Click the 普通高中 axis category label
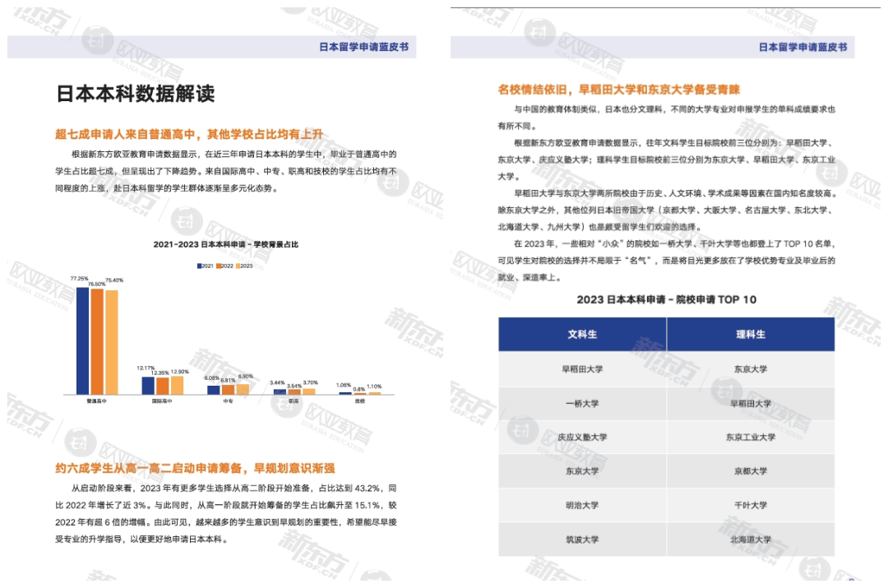 click(96, 401)
